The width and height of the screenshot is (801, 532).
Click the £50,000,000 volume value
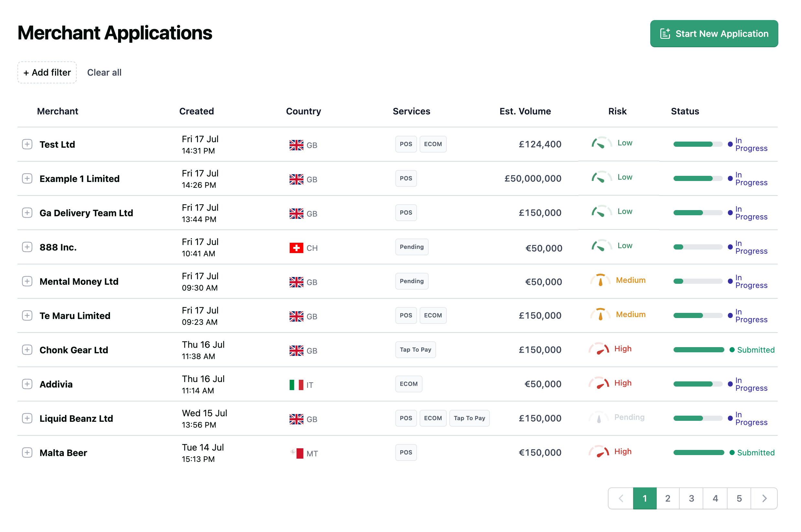click(532, 178)
